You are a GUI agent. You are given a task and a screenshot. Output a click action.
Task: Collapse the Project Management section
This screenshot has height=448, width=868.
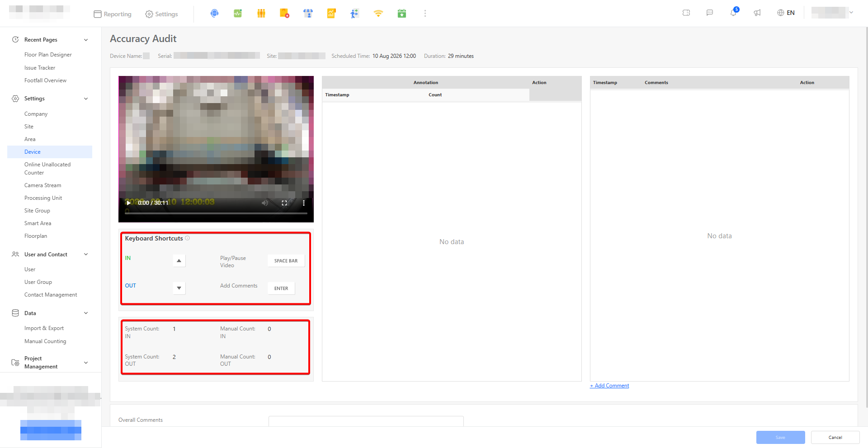86,363
